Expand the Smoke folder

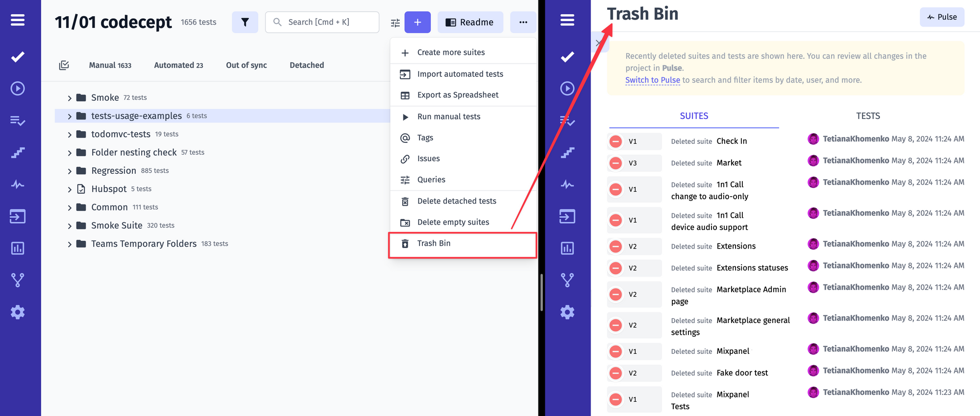point(70,98)
